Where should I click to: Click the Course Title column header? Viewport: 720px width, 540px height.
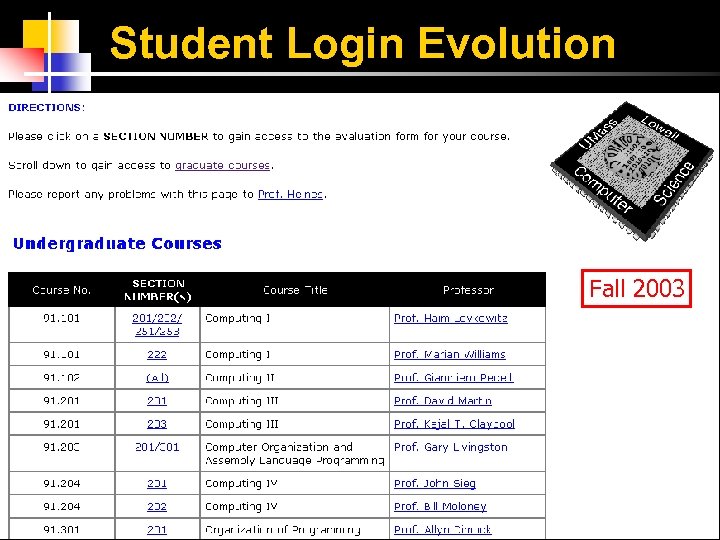click(295, 290)
